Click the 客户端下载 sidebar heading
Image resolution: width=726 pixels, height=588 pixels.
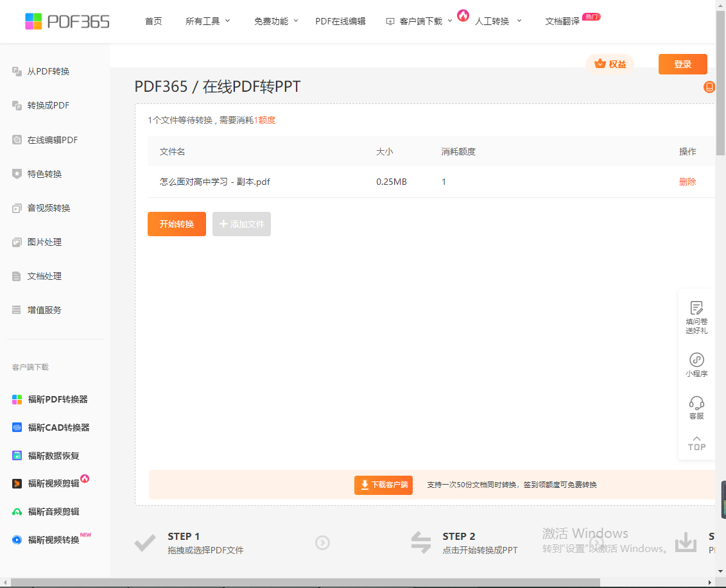(x=31, y=367)
